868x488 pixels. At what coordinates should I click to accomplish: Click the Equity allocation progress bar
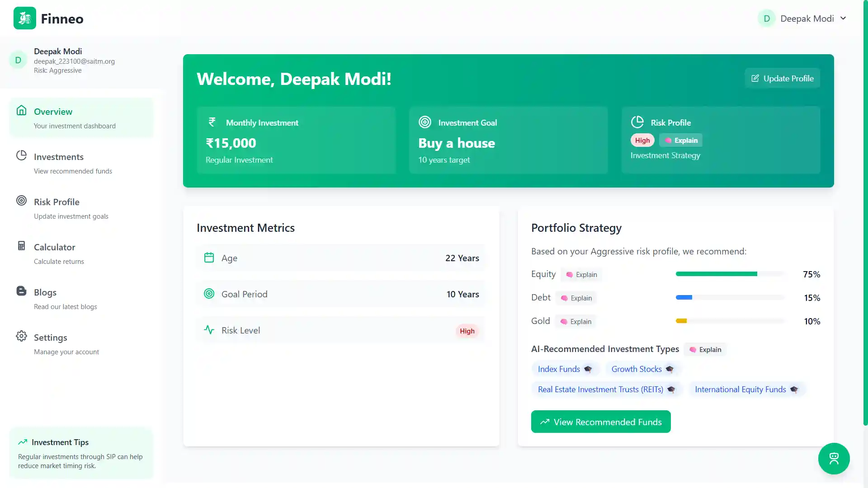pyautogui.click(x=730, y=274)
